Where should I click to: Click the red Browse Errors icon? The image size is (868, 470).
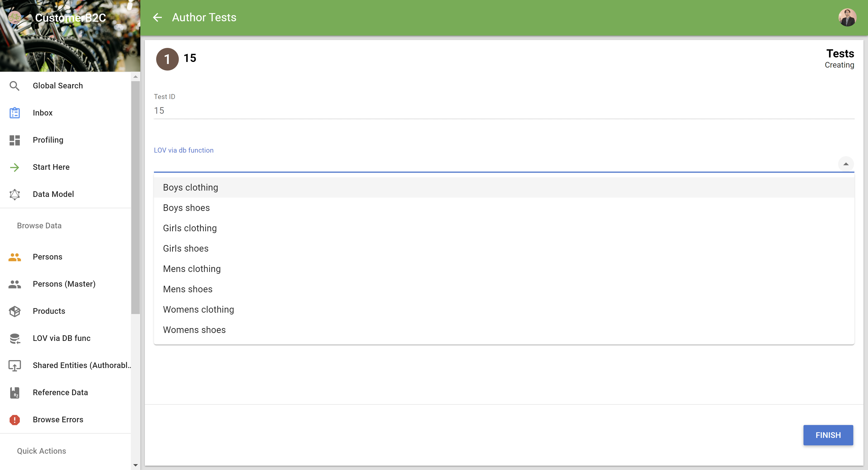[x=14, y=420]
